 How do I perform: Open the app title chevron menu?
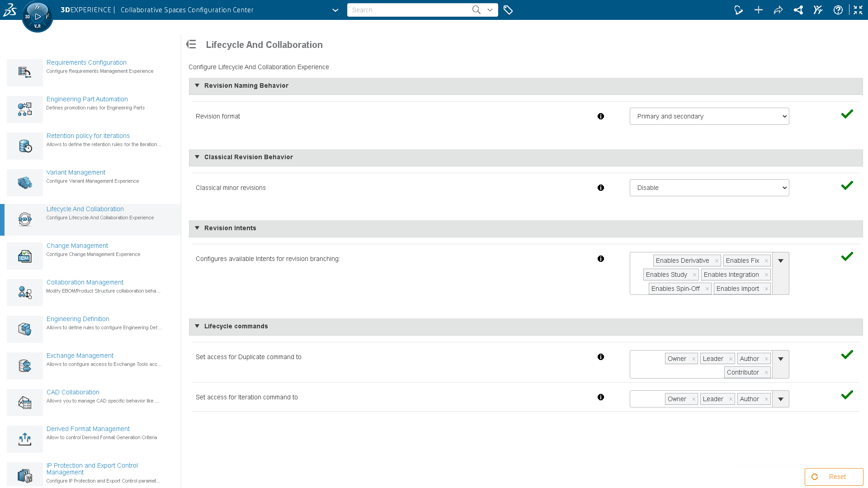[x=335, y=10]
